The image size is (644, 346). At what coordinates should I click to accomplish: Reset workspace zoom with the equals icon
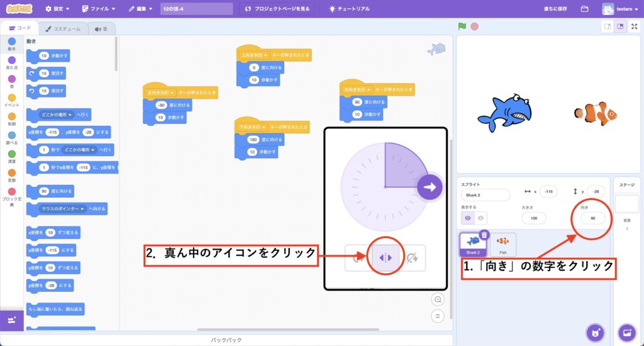[x=438, y=316]
